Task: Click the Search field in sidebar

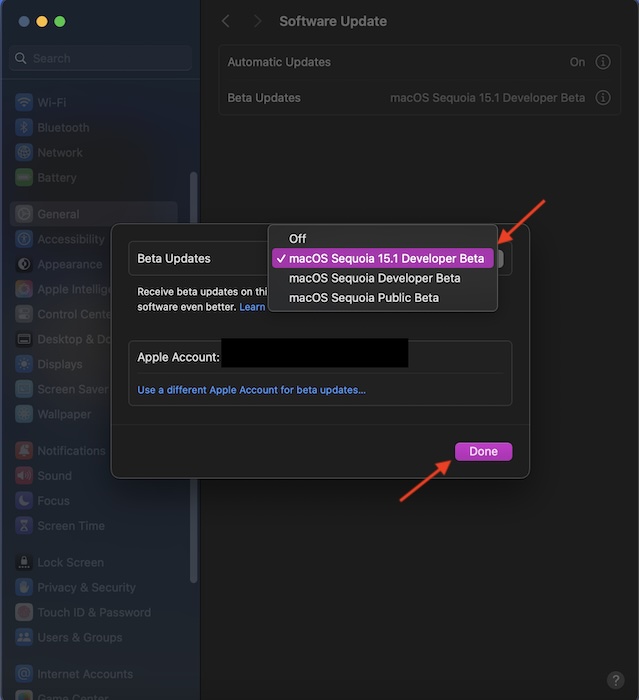Action: (x=100, y=58)
